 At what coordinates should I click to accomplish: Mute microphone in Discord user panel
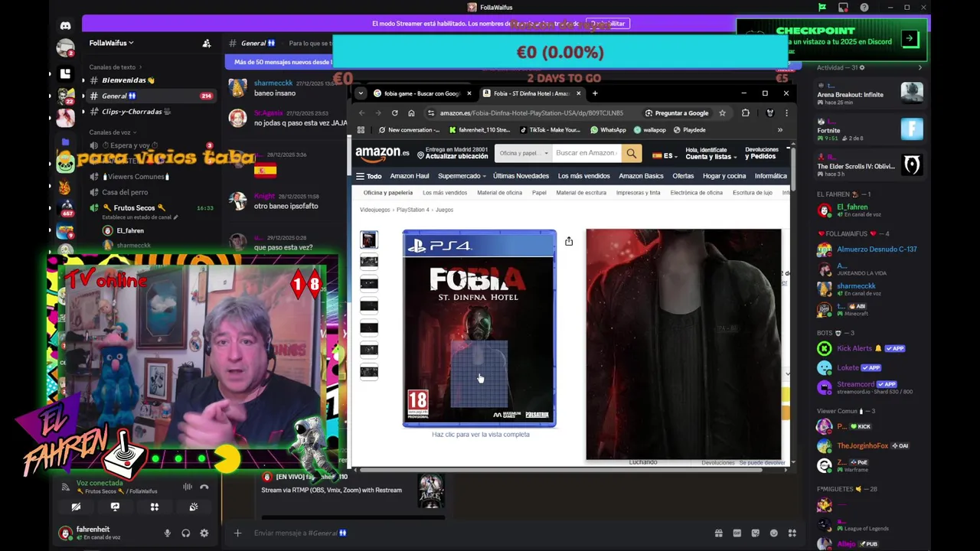tap(167, 533)
